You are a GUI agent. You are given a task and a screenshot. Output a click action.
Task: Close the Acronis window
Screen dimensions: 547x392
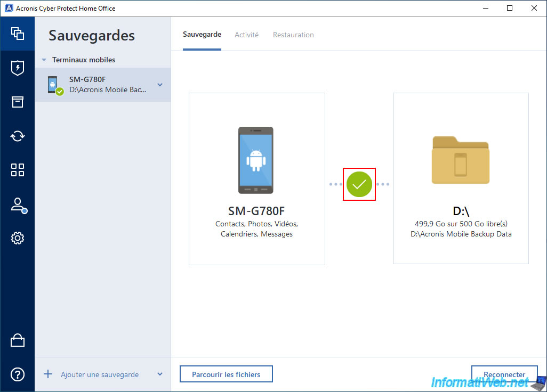point(534,8)
